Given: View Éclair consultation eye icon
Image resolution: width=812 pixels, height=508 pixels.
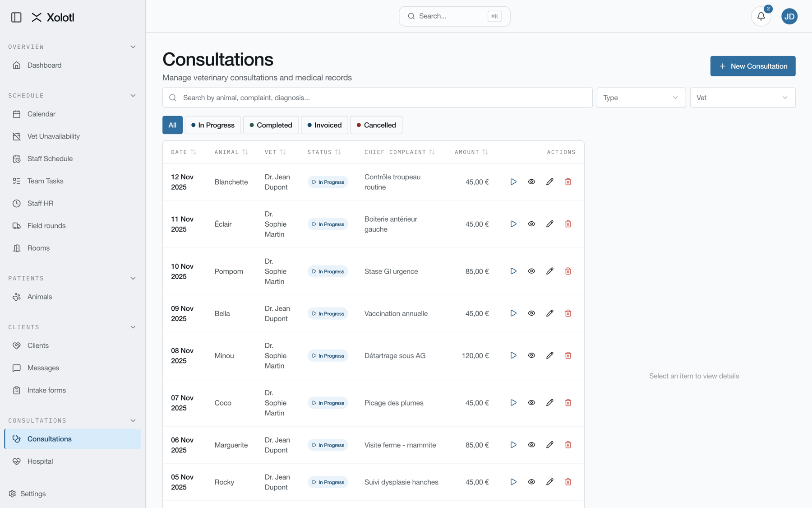Looking at the screenshot, I should [531, 224].
